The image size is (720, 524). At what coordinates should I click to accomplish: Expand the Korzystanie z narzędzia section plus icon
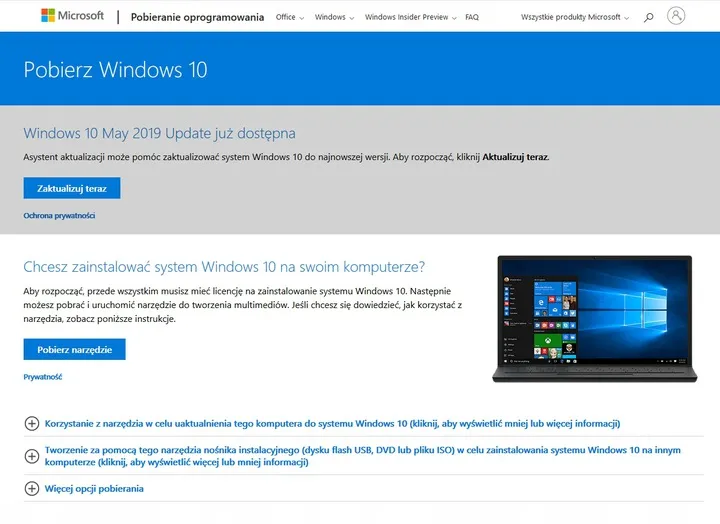[x=32, y=423]
